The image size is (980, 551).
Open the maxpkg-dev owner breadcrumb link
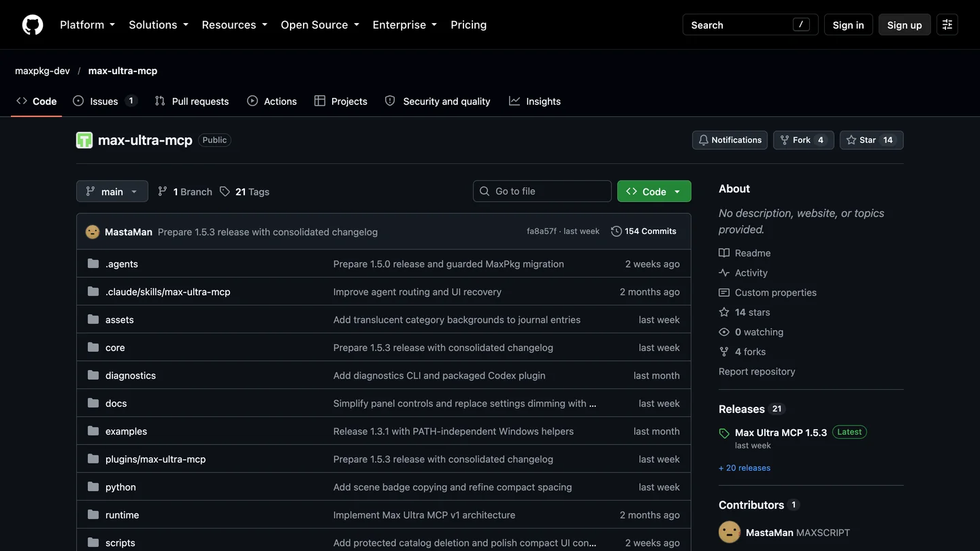tap(42, 71)
